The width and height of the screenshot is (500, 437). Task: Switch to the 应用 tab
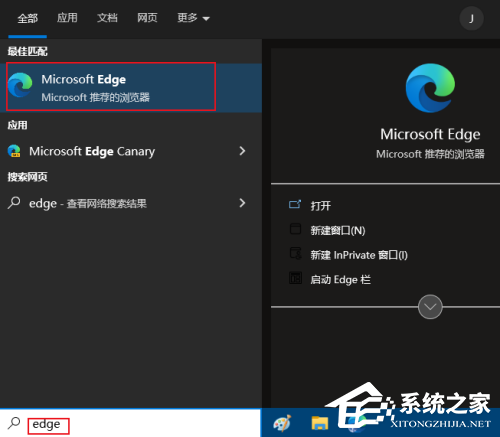(x=67, y=18)
